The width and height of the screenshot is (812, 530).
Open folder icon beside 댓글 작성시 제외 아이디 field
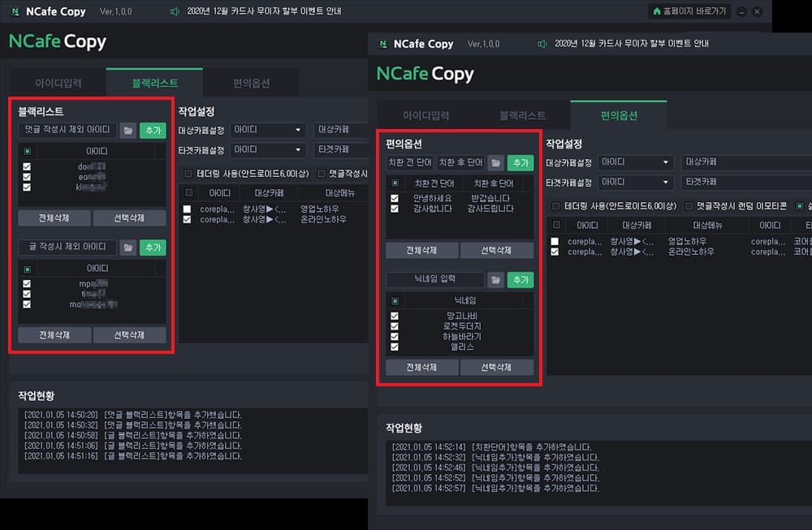point(128,131)
